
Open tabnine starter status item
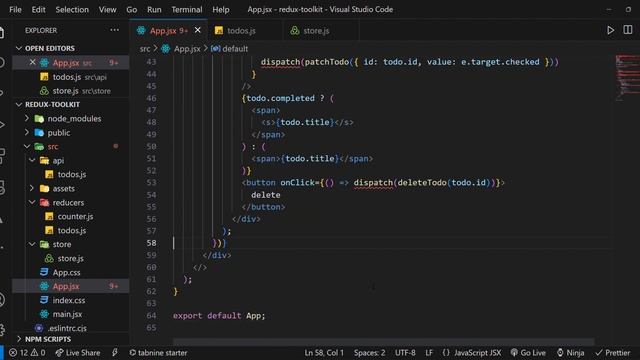coord(158,353)
